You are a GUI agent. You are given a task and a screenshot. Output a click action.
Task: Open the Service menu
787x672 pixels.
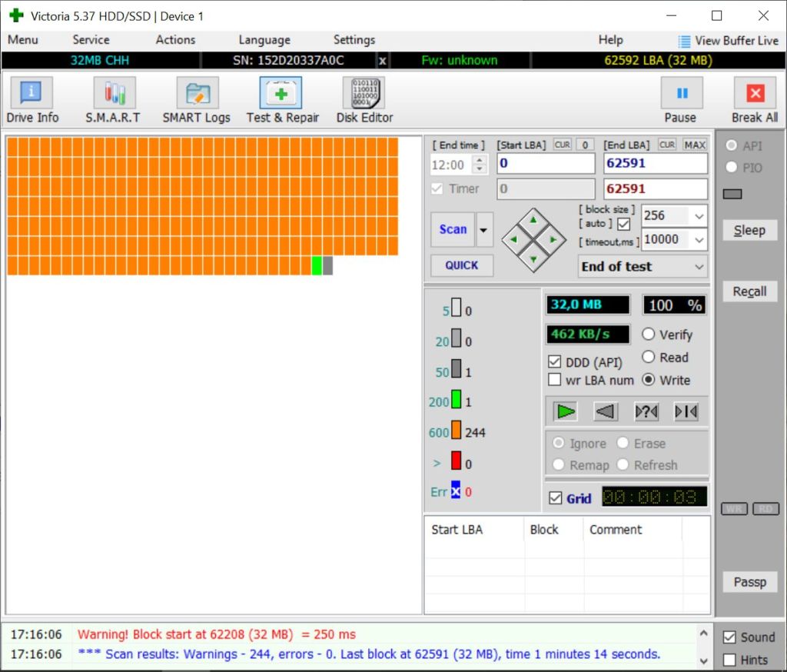tap(91, 40)
